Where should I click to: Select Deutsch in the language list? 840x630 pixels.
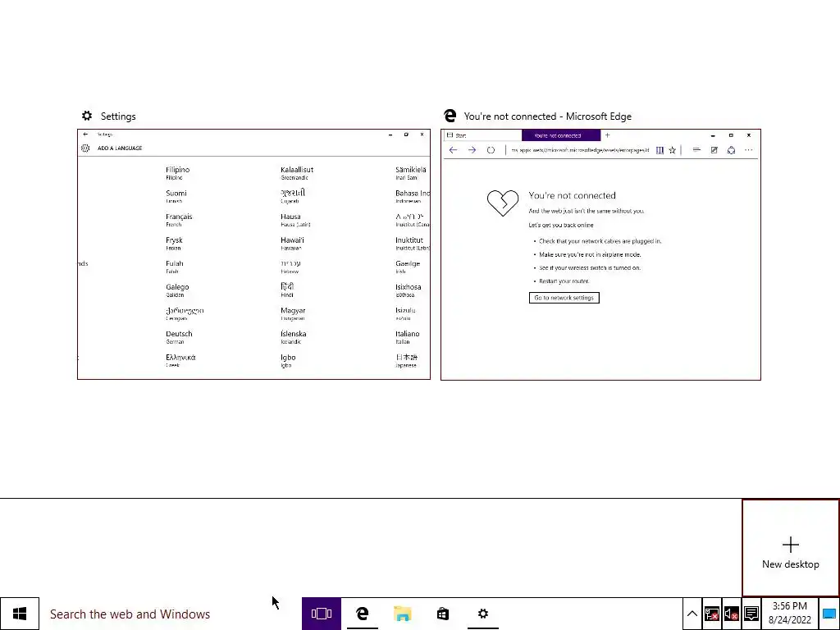coord(179,337)
